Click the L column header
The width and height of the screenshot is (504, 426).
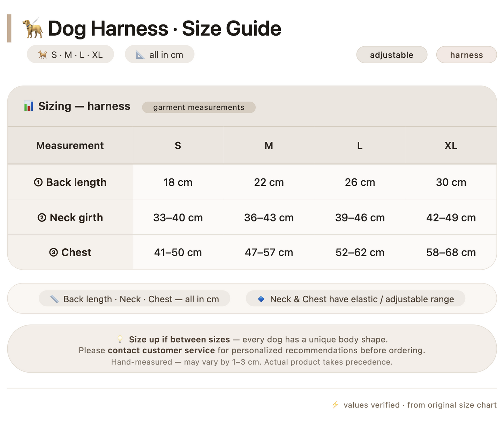(x=360, y=145)
